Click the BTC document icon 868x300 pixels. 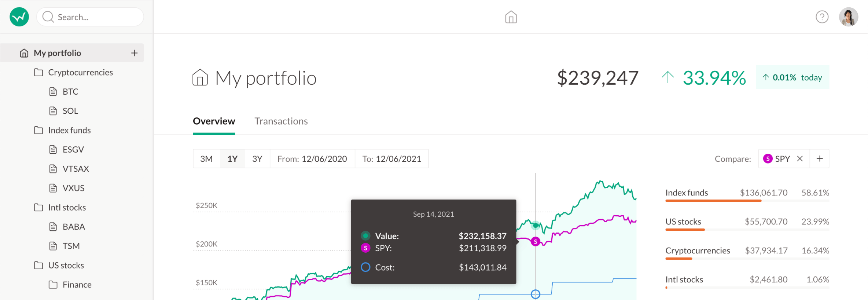pos(53,91)
